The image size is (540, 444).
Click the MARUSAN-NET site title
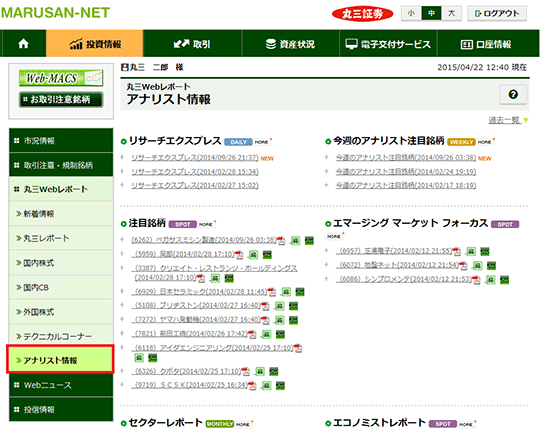tap(55, 13)
